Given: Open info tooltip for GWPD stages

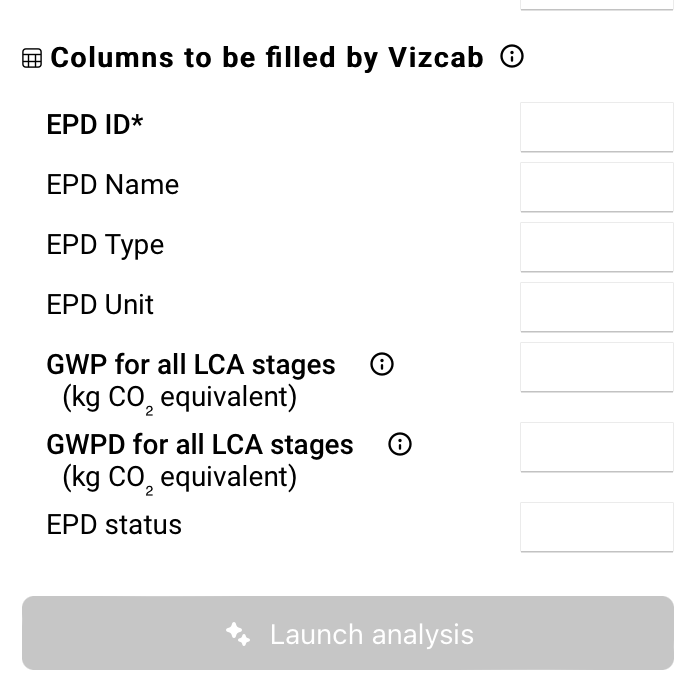Looking at the screenshot, I should tap(399, 445).
